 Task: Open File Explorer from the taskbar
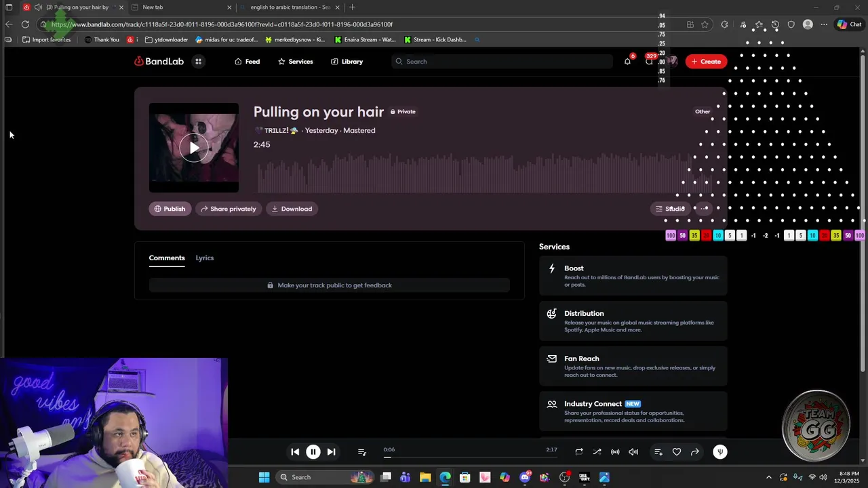(425, 477)
